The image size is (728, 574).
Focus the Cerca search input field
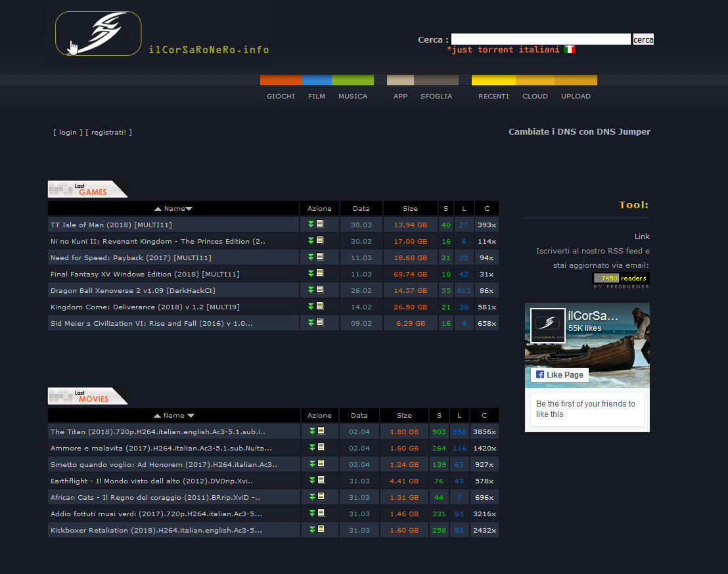coord(541,39)
